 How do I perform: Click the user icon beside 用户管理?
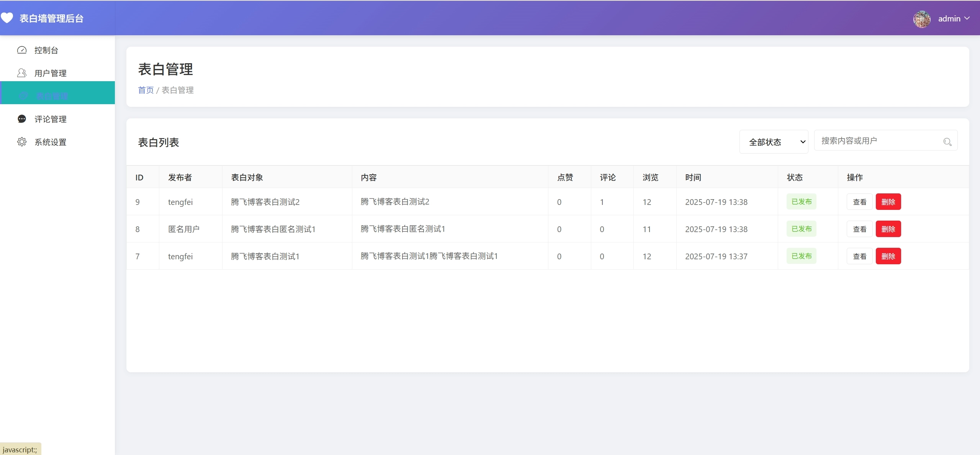click(x=22, y=73)
